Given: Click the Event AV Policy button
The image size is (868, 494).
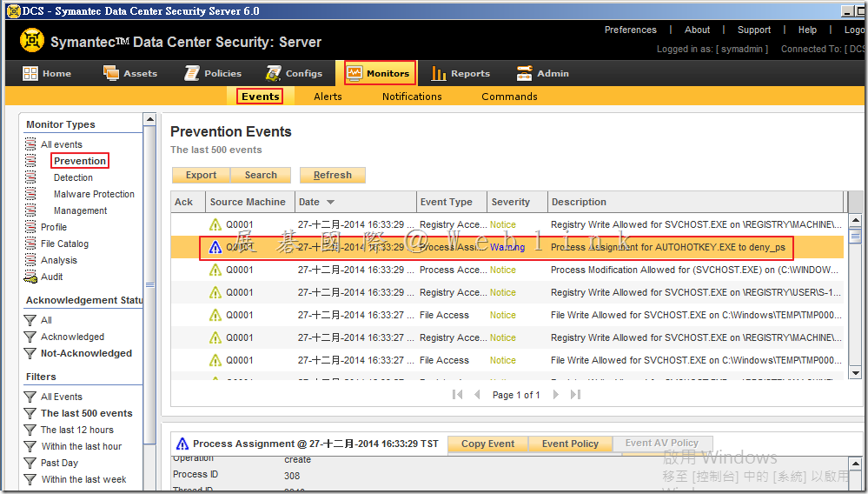Looking at the screenshot, I should pyautogui.click(x=662, y=443).
